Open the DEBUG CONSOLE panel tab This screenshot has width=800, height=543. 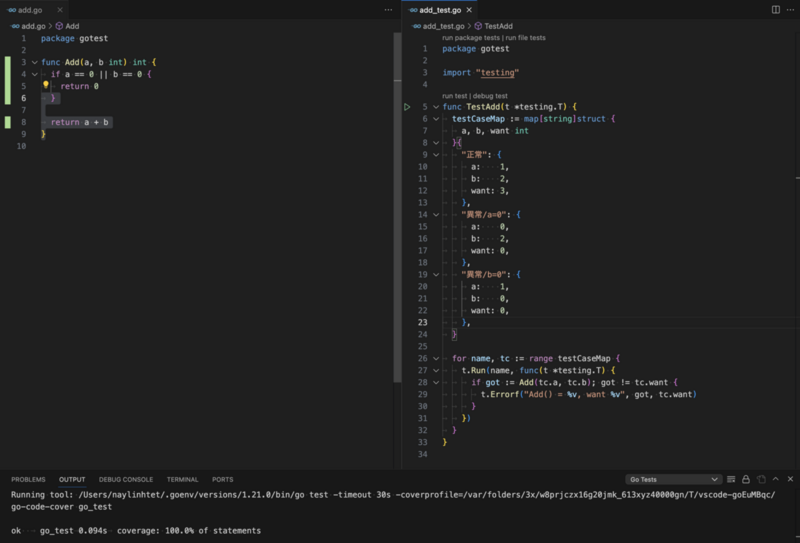126,479
